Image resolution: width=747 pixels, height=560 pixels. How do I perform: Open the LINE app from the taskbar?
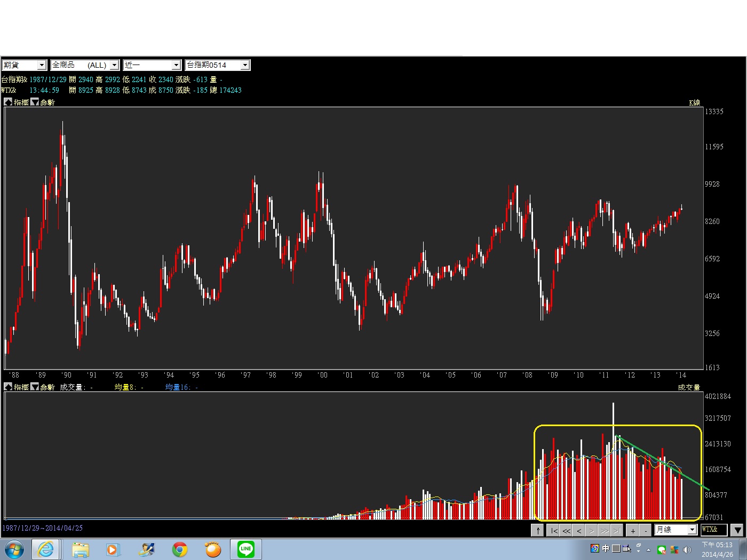(246, 549)
